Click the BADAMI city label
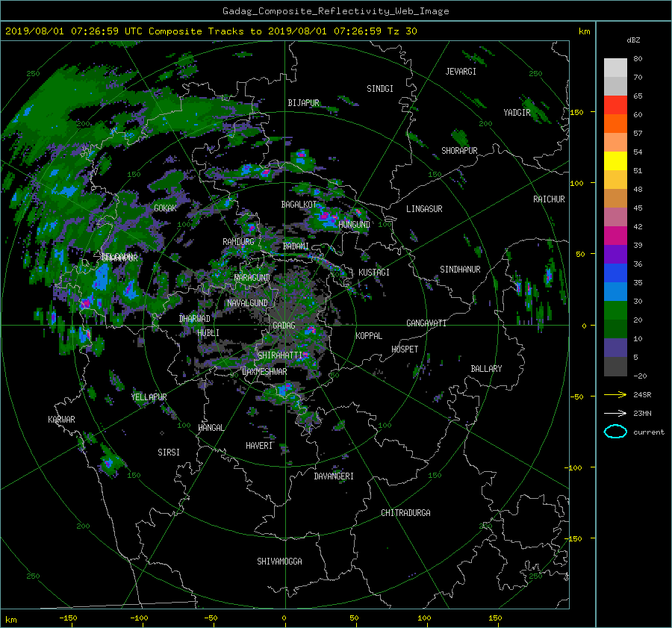The image size is (672, 628). 296,246
